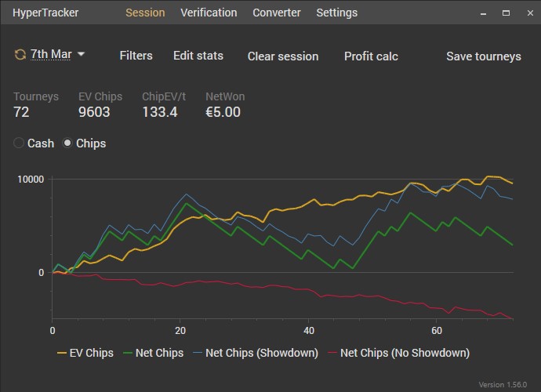This screenshot has height=392, width=541.
Task: Open the Verification tab
Action: click(x=209, y=13)
